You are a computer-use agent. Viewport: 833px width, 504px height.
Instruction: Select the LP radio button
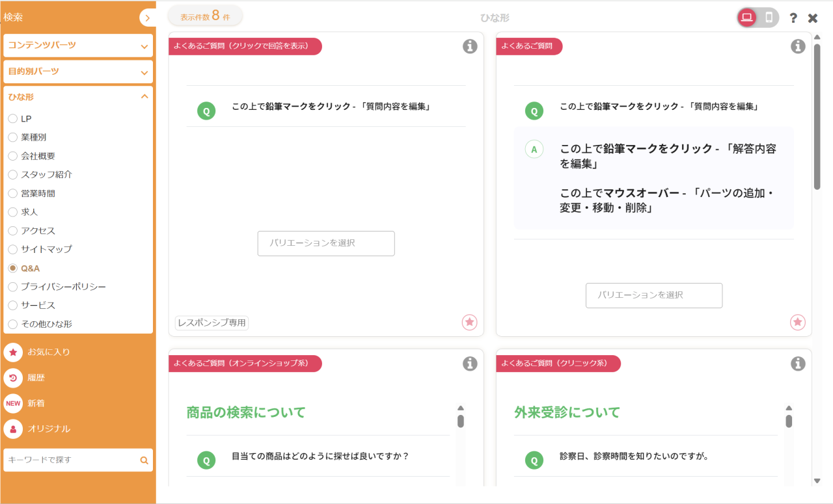tap(12, 118)
